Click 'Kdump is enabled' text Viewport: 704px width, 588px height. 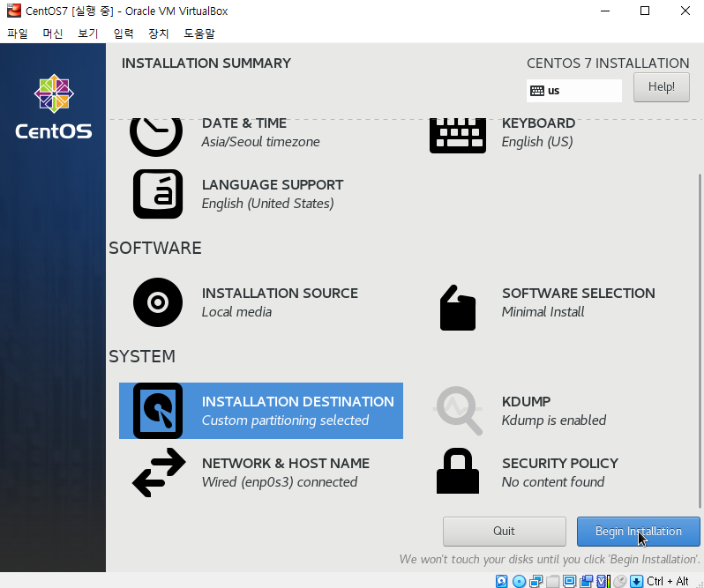click(554, 421)
